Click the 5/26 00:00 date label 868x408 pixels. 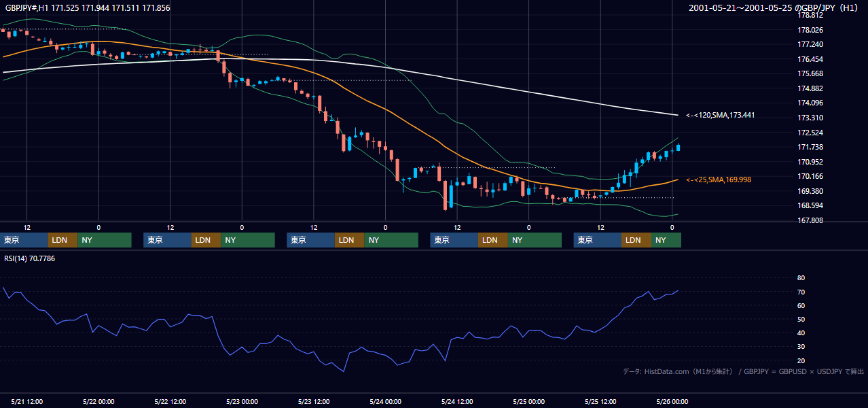[x=672, y=401]
